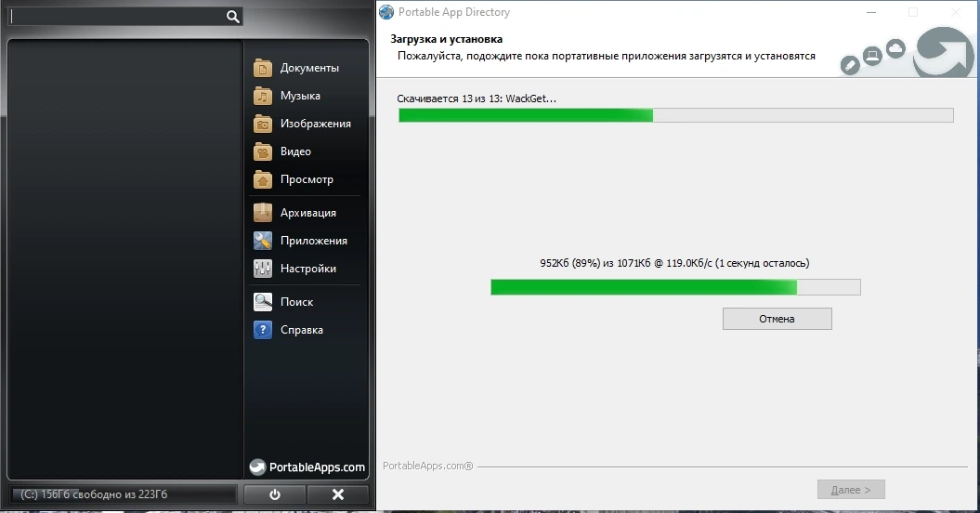
Task: Choose the Настройки menu label
Action: (x=308, y=269)
